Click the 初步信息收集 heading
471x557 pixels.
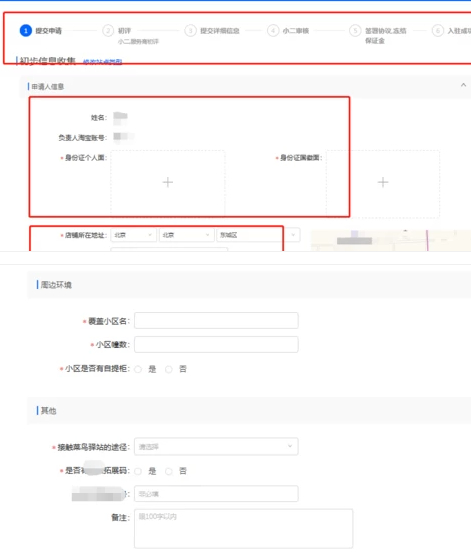[x=48, y=61]
